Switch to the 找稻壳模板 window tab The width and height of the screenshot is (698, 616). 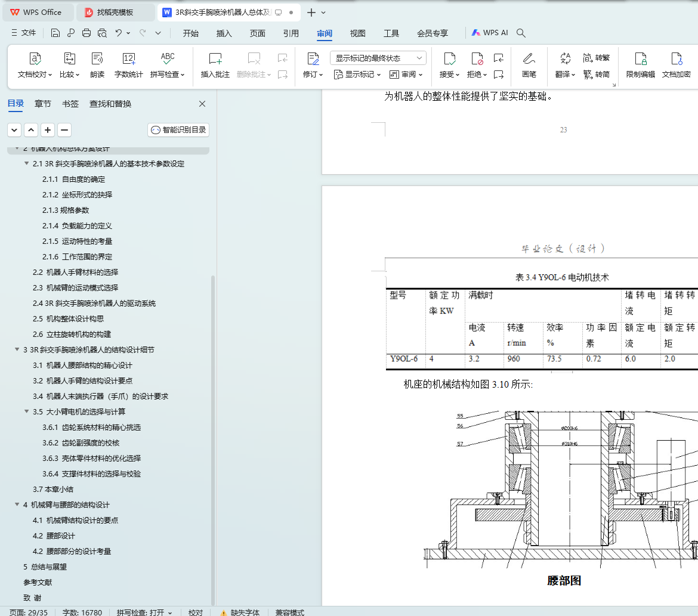pos(115,13)
